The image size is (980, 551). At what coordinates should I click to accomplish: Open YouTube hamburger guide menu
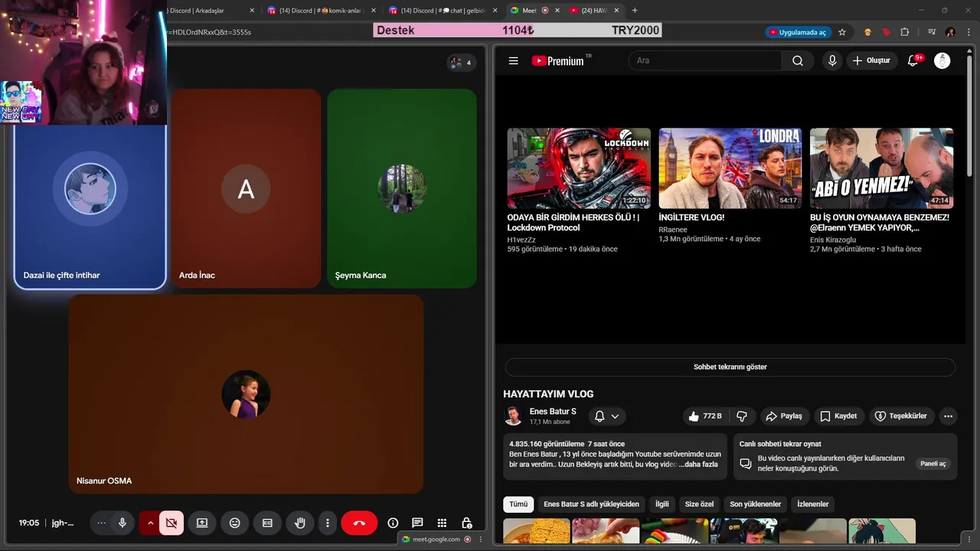[514, 60]
